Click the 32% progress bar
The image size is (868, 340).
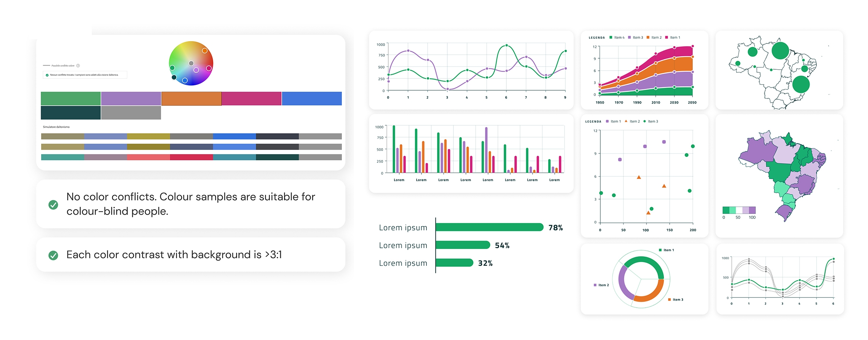455,263
